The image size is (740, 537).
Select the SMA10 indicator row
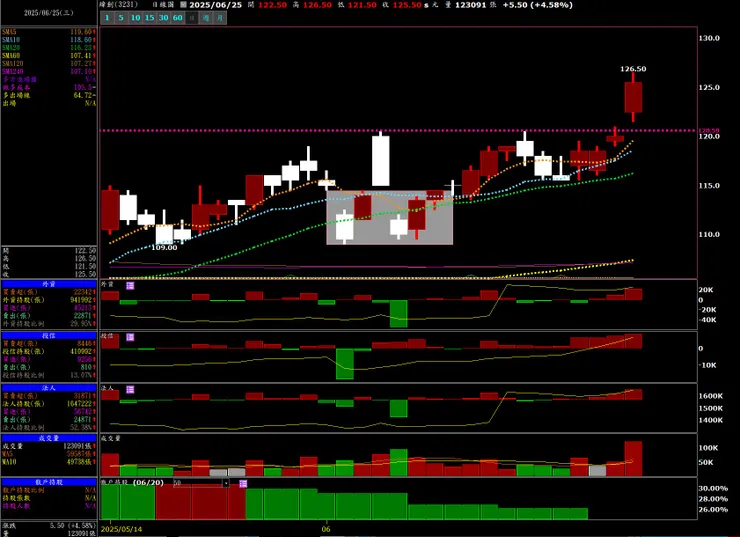coord(49,40)
